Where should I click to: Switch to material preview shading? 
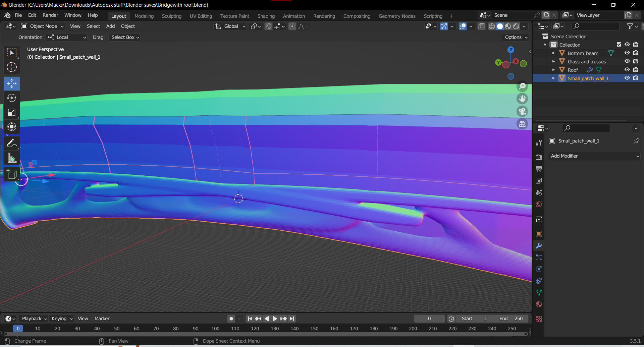508,26
